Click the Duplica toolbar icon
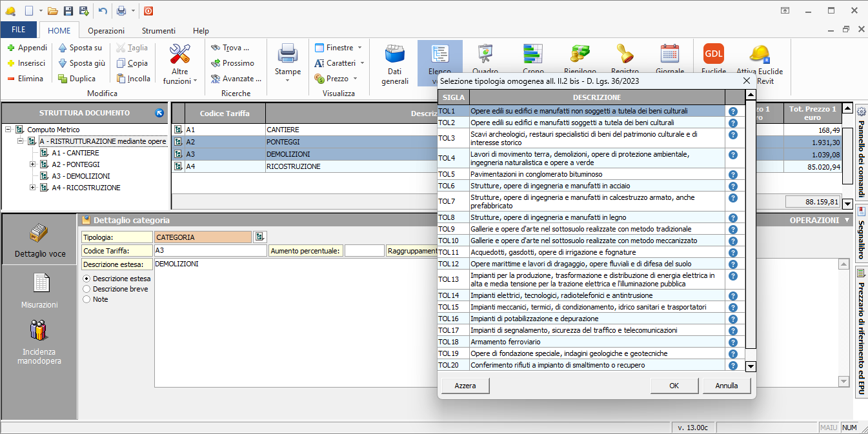This screenshot has height=434, width=868. tap(63, 79)
